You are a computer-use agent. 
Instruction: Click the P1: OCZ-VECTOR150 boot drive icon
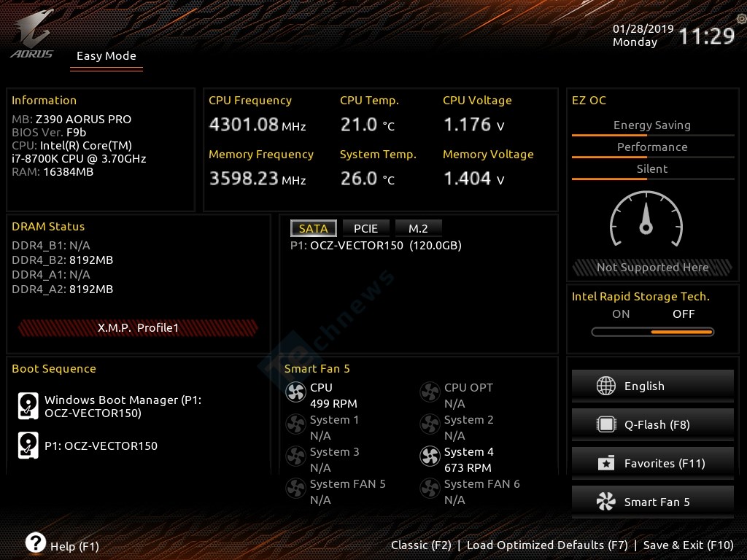click(28, 446)
